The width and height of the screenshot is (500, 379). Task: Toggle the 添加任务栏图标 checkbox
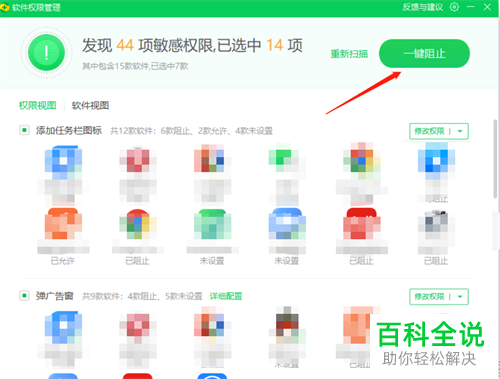tap(24, 130)
